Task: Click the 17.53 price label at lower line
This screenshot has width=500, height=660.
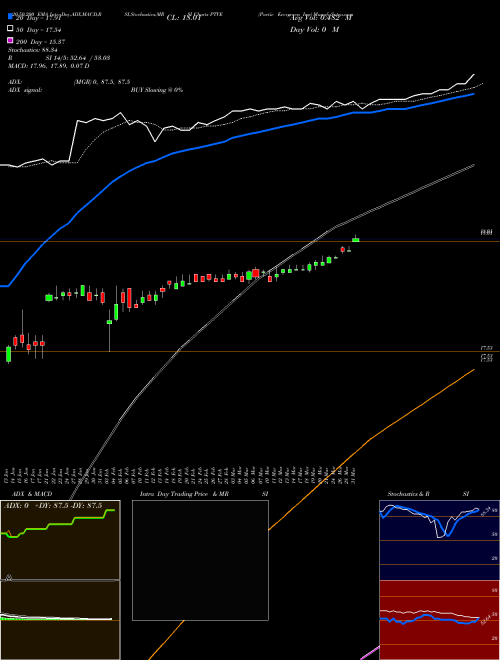Action: (x=487, y=348)
